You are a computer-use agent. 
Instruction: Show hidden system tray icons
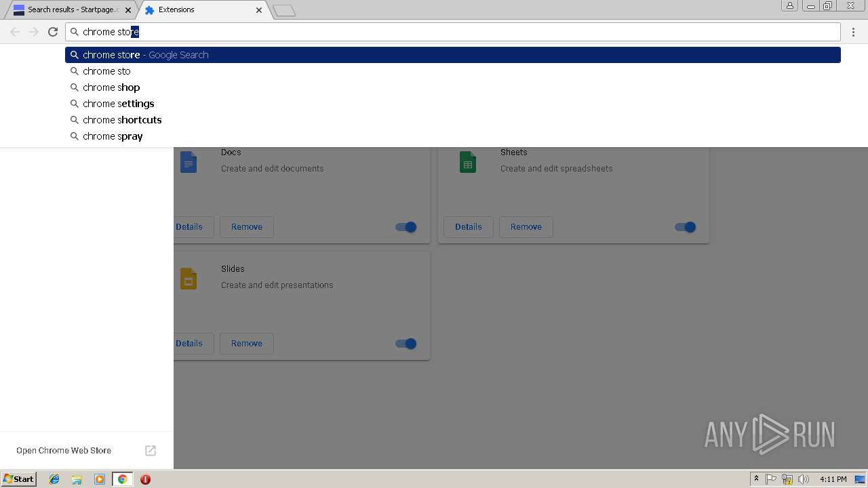(x=756, y=479)
